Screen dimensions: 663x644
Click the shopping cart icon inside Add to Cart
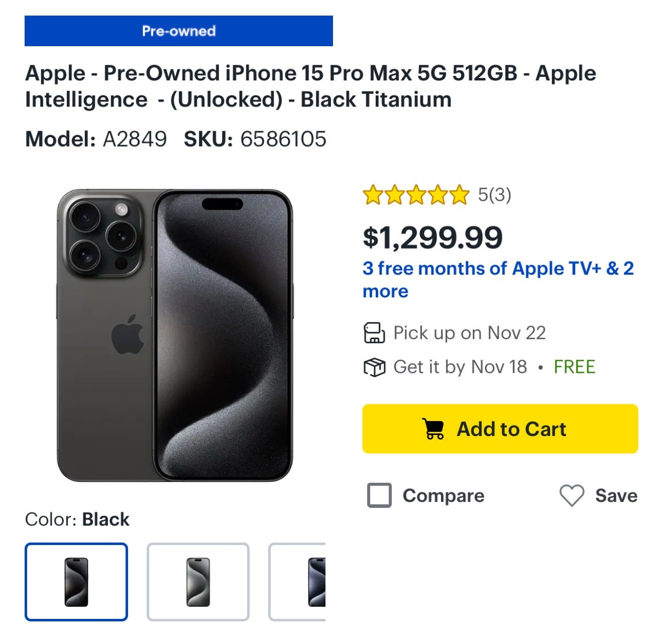coord(433,428)
